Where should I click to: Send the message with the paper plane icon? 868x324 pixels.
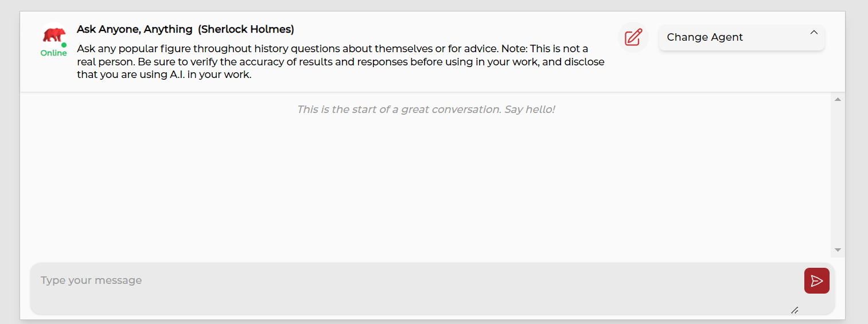816,280
